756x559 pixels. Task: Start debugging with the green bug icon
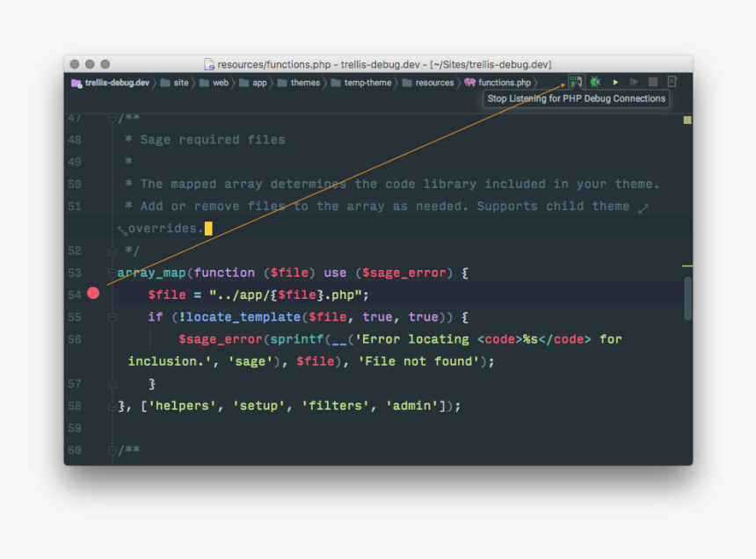tap(595, 82)
